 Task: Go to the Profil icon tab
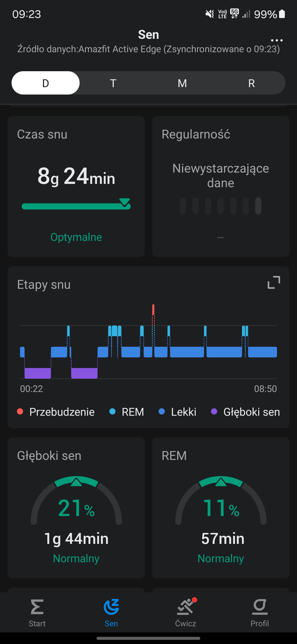(260, 607)
